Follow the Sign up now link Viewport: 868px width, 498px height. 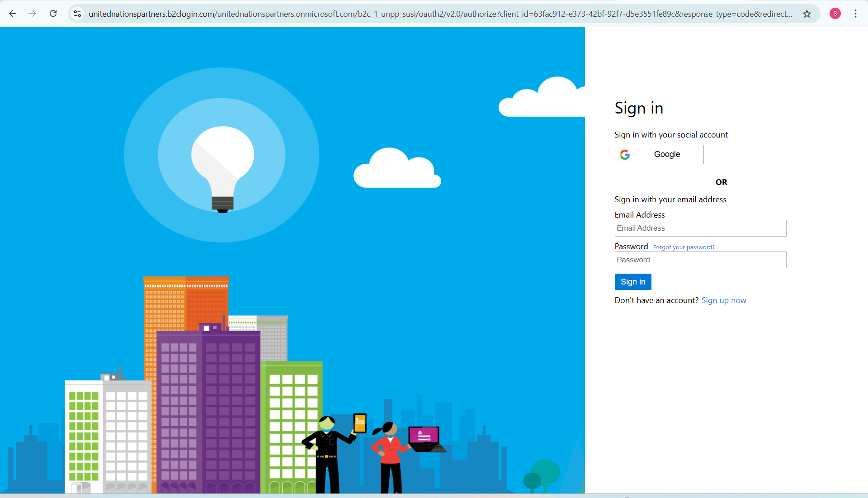(x=723, y=300)
